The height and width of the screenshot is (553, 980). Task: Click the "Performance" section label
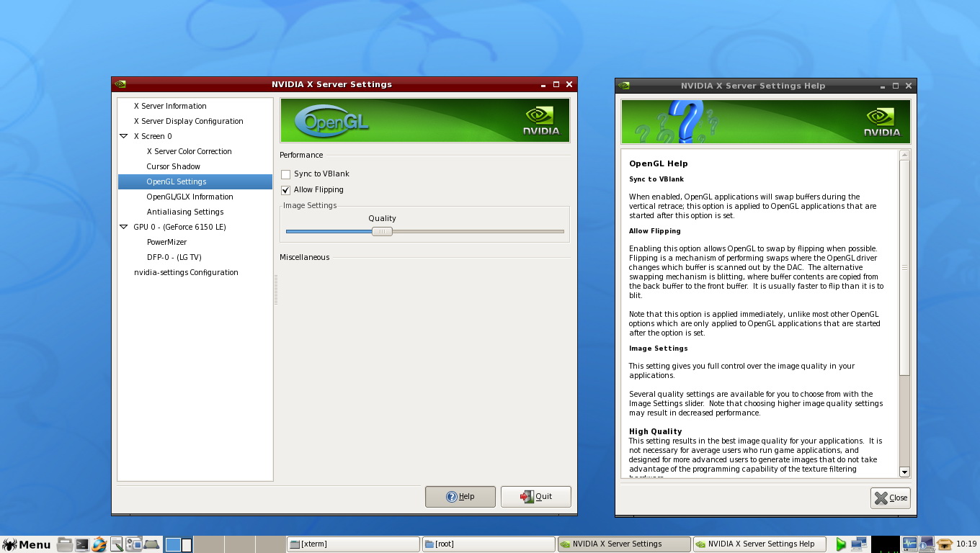301,155
